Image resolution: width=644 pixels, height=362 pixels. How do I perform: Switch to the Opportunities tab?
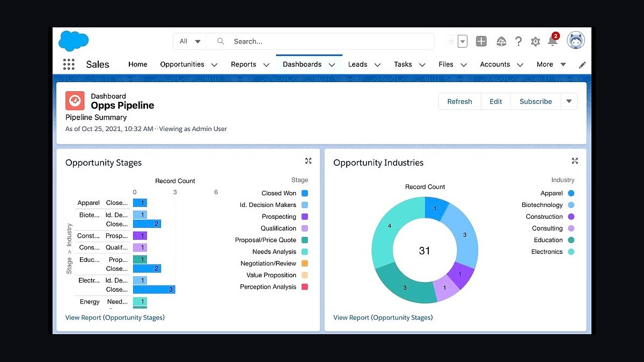(182, 64)
